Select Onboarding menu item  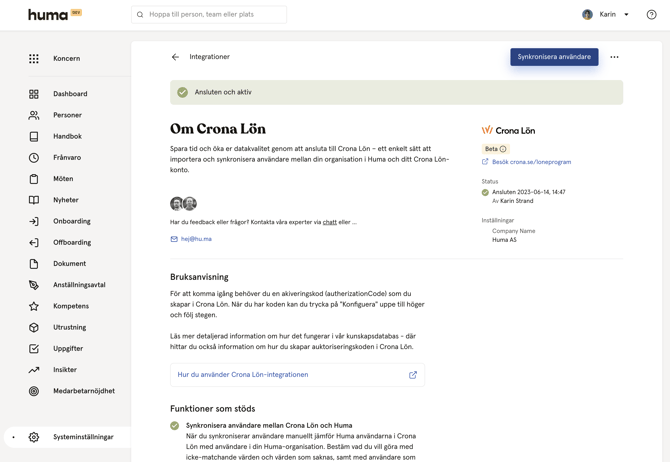(72, 221)
